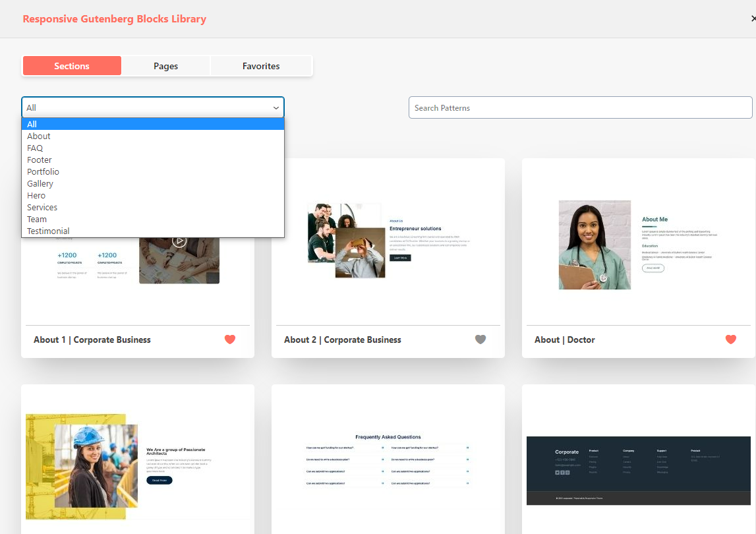Filter by Services category
756x534 pixels.
click(x=153, y=207)
